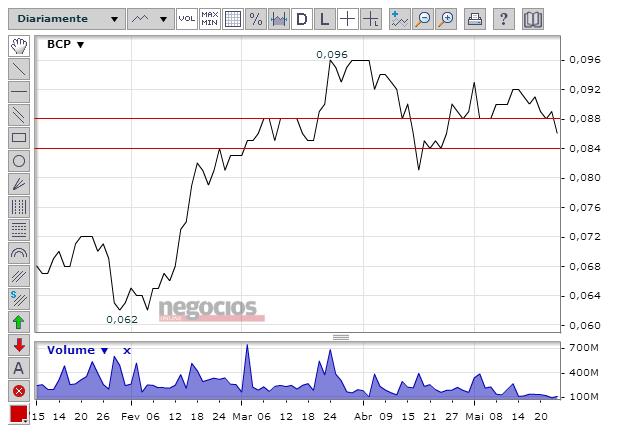The width and height of the screenshot is (640, 433).
Task: Click the panel divider handle above Volume
Action: tap(341, 337)
